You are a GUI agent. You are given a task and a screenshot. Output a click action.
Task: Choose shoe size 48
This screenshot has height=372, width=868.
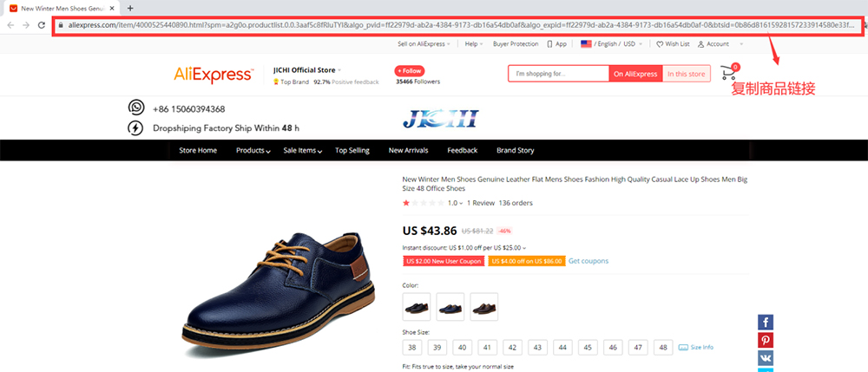(664, 347)
